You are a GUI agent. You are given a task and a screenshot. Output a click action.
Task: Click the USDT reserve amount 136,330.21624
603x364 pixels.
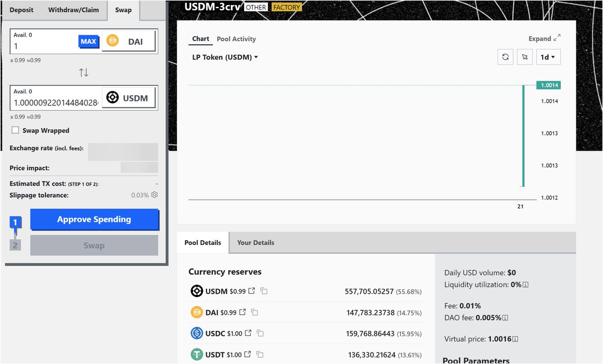[x=372, y=354]
